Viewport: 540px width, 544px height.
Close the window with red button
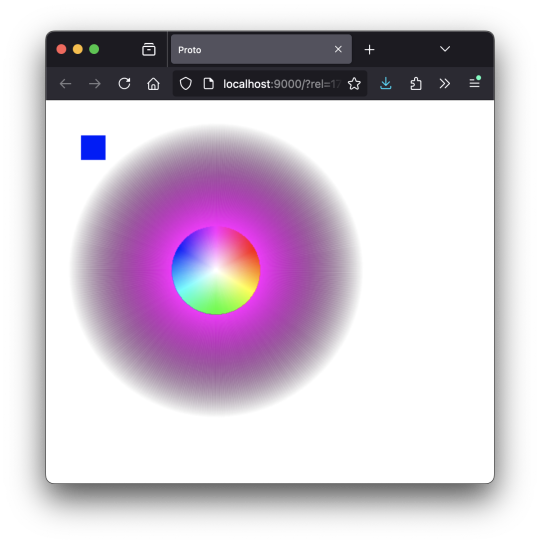coord(61,49)
